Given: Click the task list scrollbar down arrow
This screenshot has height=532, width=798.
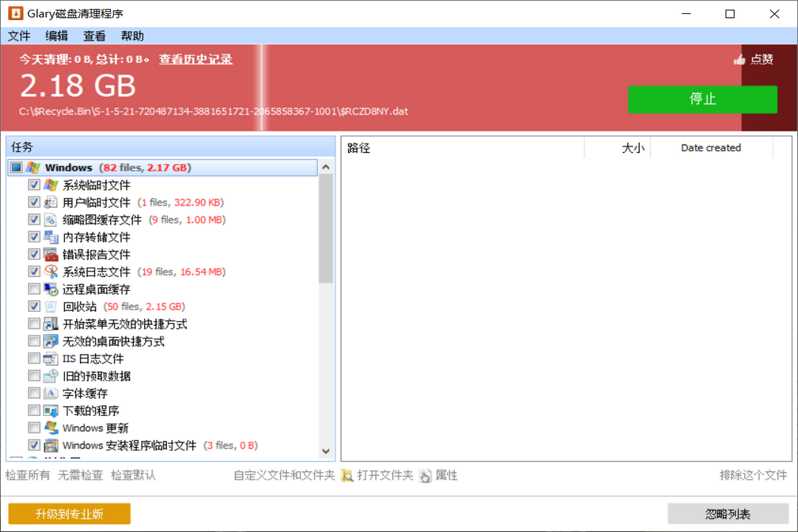Looking at the screenshot, I should point(326,451).
